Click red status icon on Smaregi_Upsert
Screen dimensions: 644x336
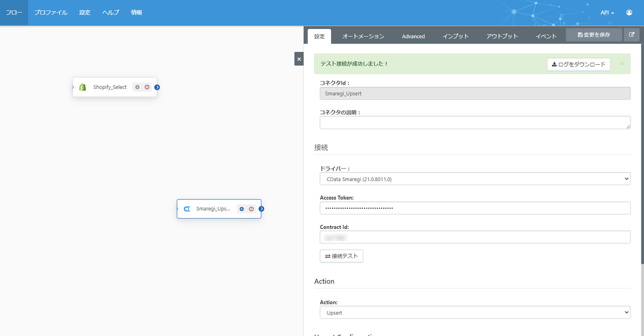tap(251, 209)
